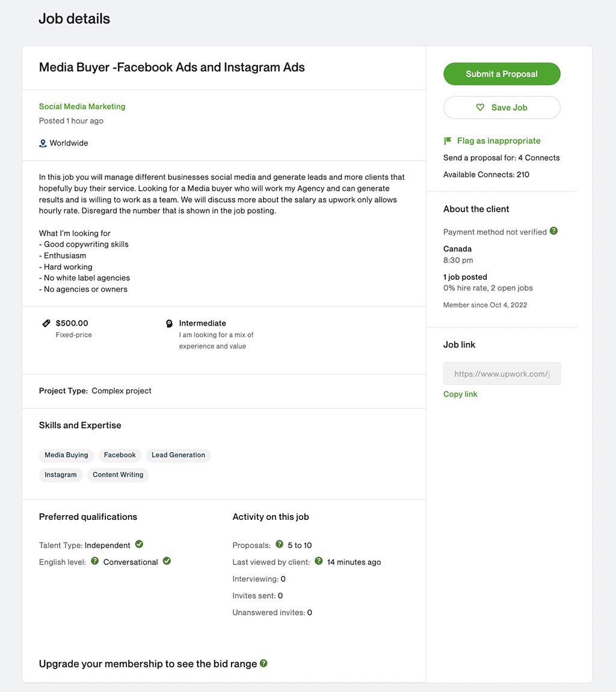Image resolution: width=616 pixels, height=692 pixels.
Task: Open the help icon next to Payment method not verified
Action: (x=554, y=231)
